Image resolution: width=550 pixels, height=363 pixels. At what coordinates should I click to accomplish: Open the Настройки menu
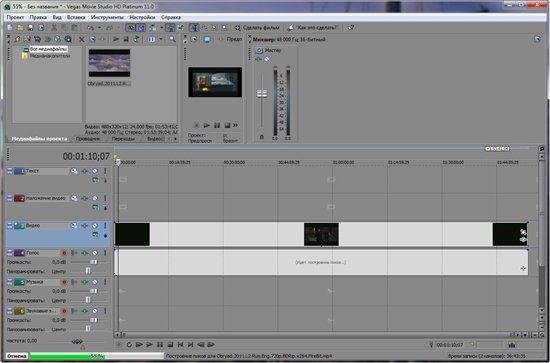pos(142,17)
